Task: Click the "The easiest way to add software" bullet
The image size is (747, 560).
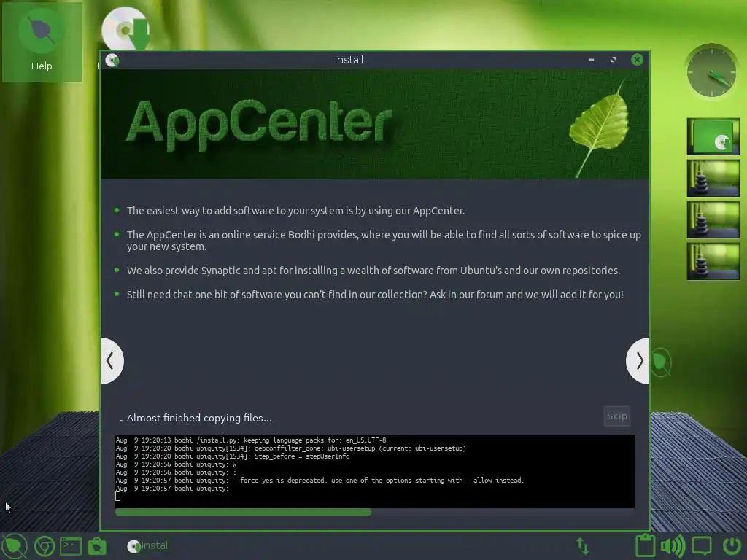Action: point(296,211)
